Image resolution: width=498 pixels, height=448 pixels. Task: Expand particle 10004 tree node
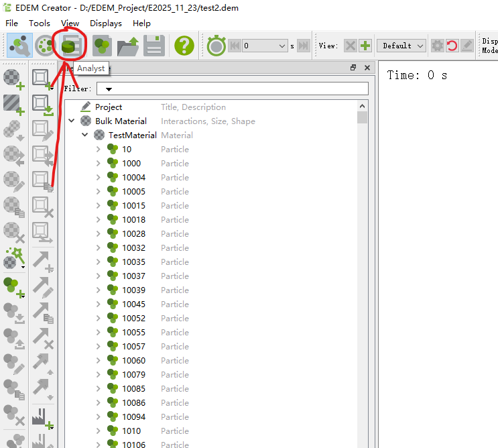(98, 177)
